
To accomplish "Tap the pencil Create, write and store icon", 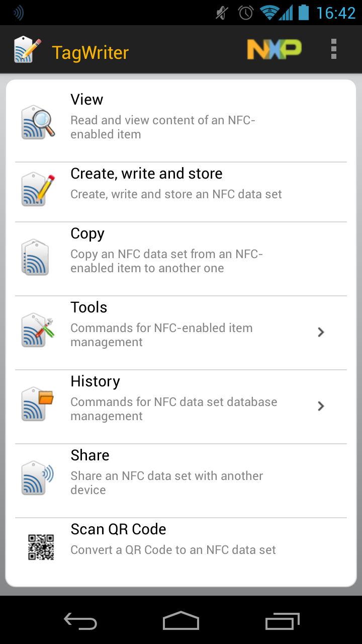I will point(38,189).
